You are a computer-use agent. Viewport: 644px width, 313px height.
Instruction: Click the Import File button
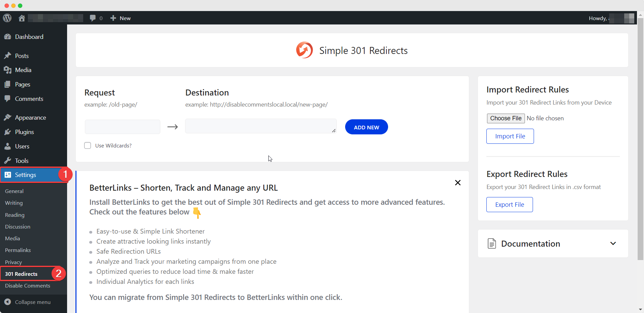pyautogui.click(x=510, y=136)
